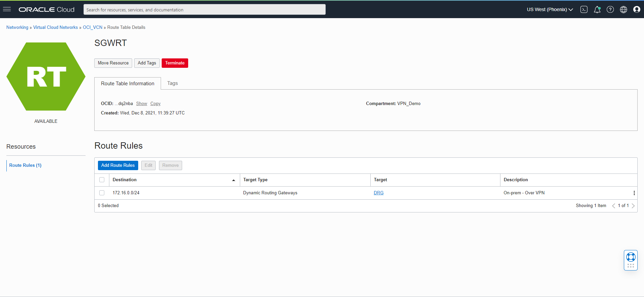Sort by Destination column arrow
The height and width of the screenshot is (297, 644).
coord(233,180)
